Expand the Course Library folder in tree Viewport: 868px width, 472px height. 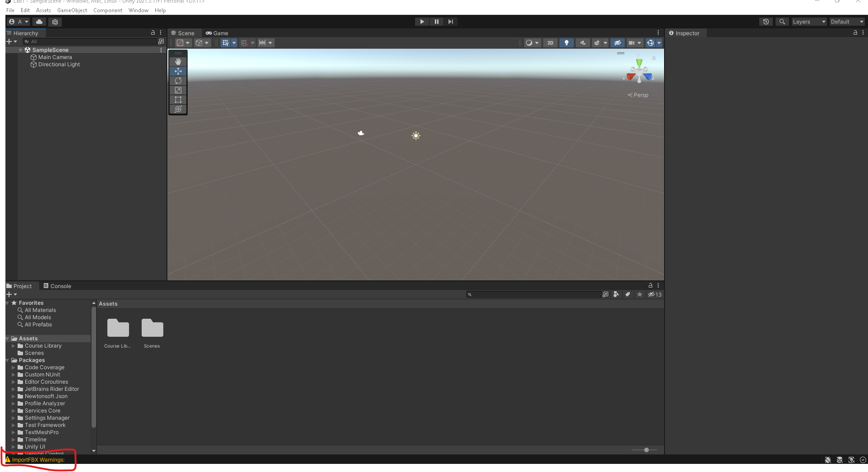point(14,346)
